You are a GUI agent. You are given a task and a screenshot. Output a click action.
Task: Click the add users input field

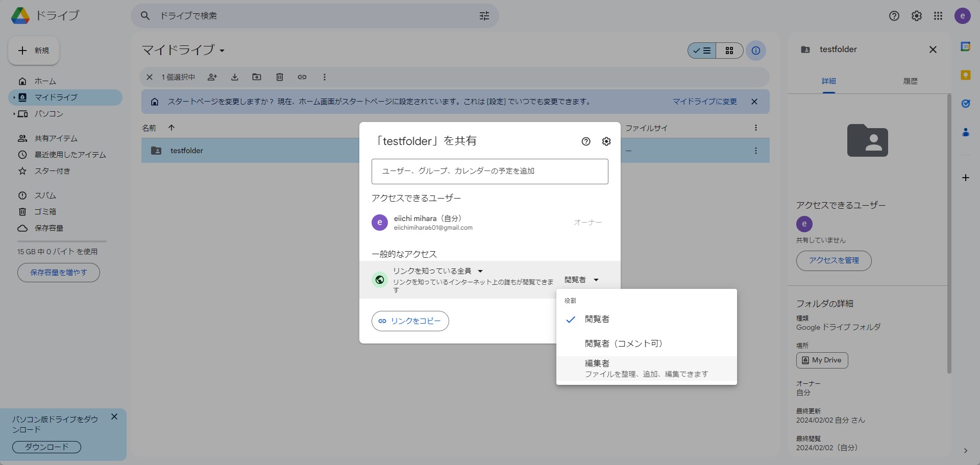coord(490,172)
